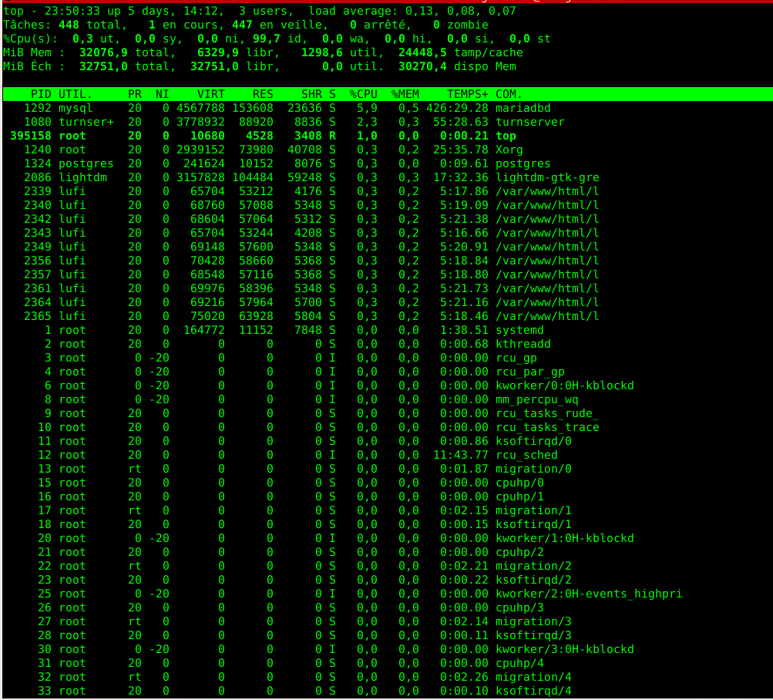Click the kworker/2:0H-events_highpri process

click(x=588, y=594)
